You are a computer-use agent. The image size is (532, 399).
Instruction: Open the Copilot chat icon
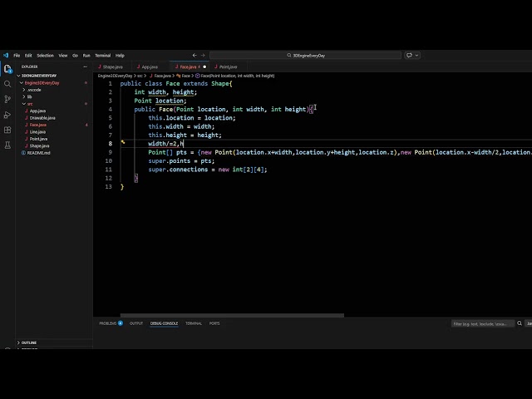pyautogui.click(x=409, y=56)
